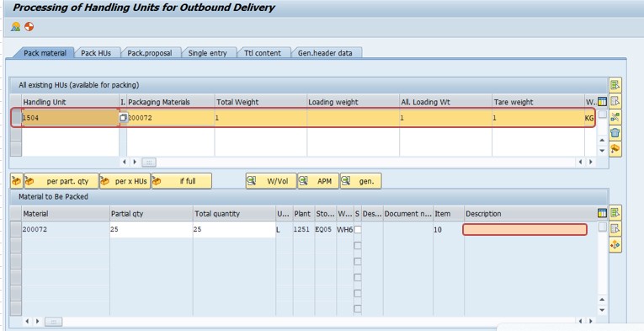Viewport: 644px width, 331px height.
Task: Tick the second row S checkbox
Action: click(x=358, y=246)
